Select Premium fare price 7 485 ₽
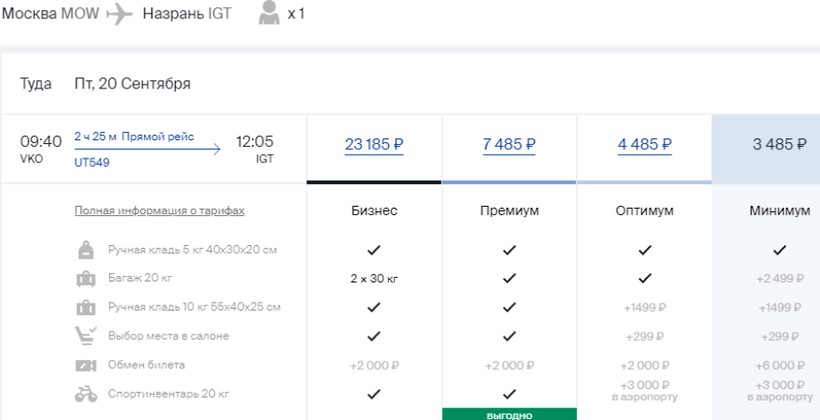Screen dimensions: 820x420 click(508, 144)
